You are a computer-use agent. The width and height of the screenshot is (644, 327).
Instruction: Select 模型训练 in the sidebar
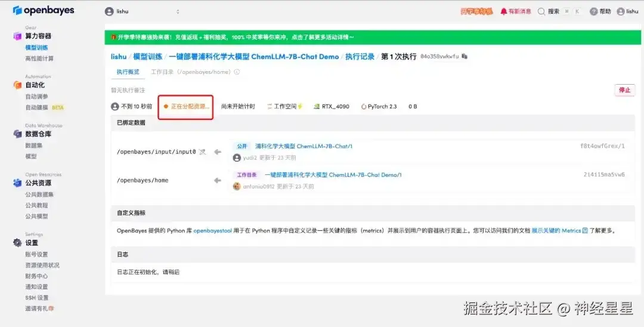pyautogui.click(x=36, y=48)
